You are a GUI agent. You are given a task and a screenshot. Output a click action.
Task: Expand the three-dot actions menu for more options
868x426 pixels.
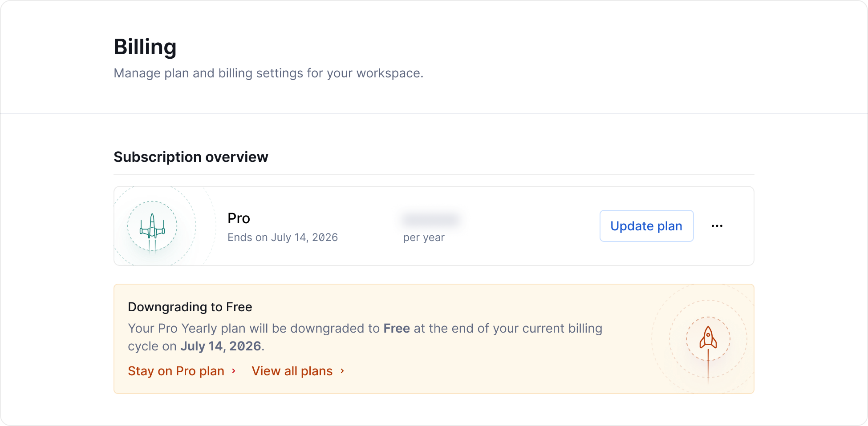point(717,226)
